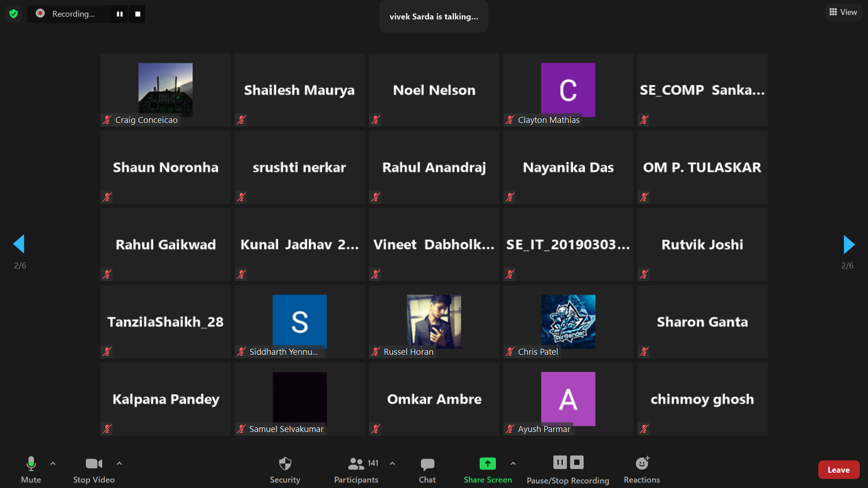
Task: Click Rahul Gaikwad's muted mic icon
Action: coord(107,274)
